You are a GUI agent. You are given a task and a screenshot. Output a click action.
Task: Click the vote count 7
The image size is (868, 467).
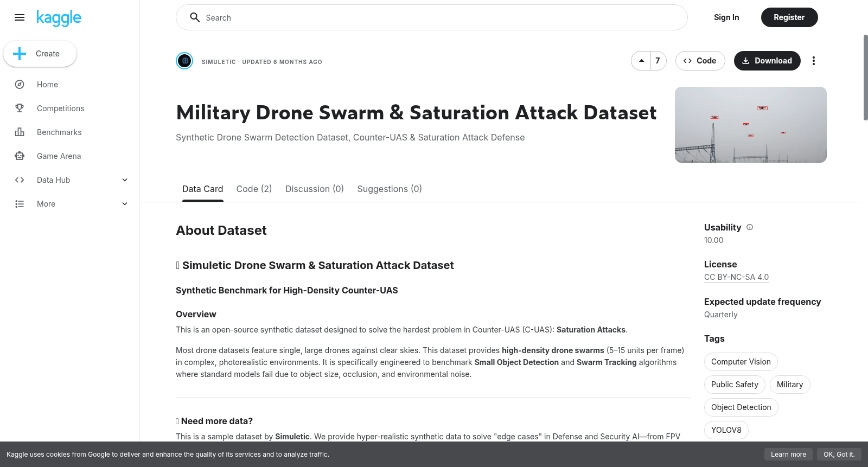[658, 61]
